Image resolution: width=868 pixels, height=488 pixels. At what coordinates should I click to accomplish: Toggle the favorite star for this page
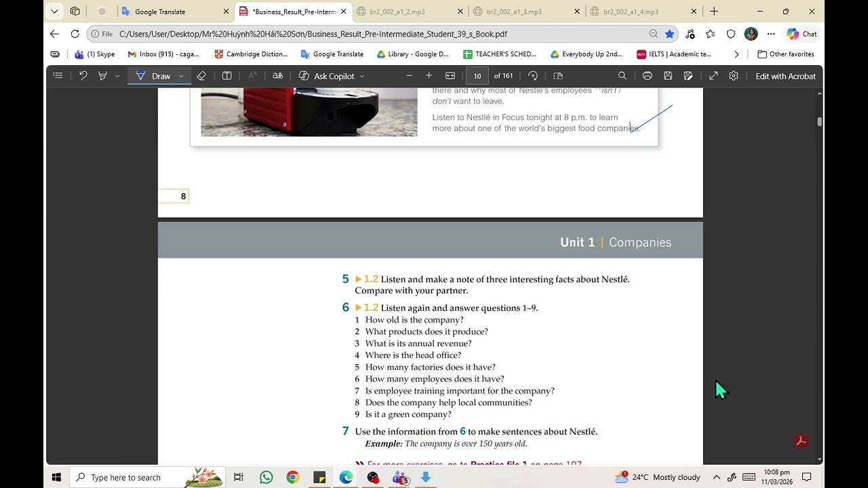(670, 34)
